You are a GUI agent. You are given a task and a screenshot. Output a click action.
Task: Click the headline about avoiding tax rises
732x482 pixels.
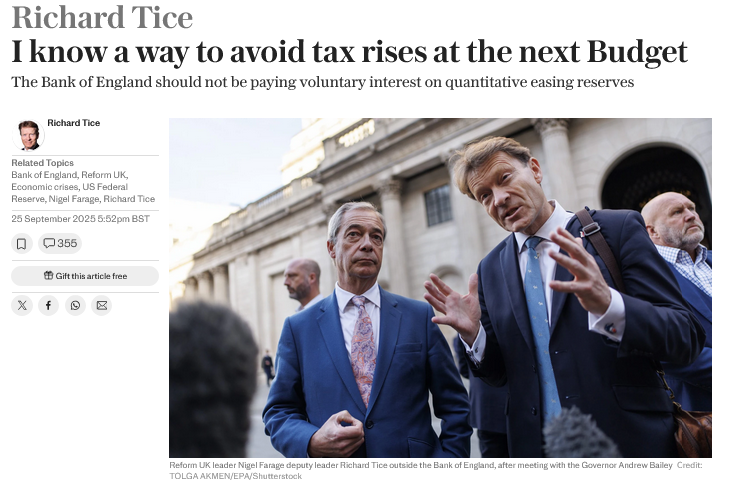tap(350, 51)
